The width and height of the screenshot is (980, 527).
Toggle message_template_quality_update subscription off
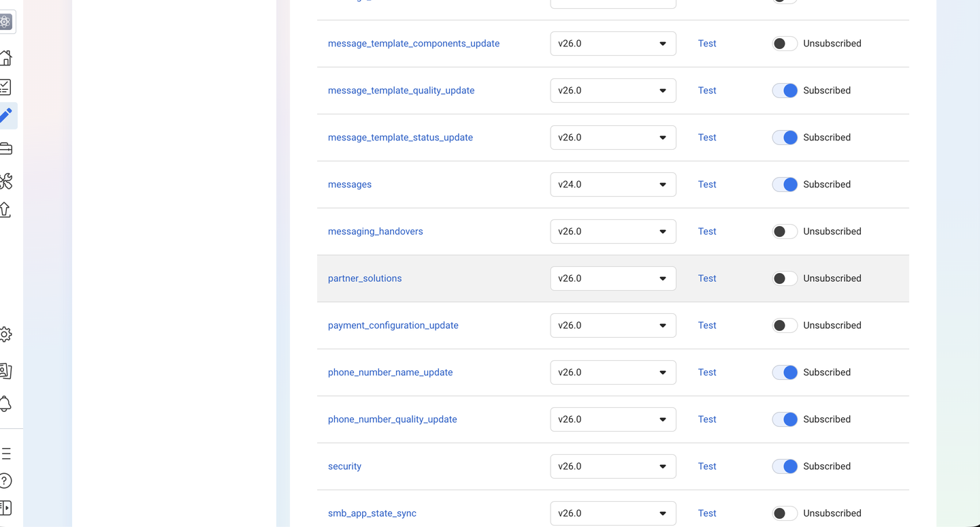pos(785,91)
